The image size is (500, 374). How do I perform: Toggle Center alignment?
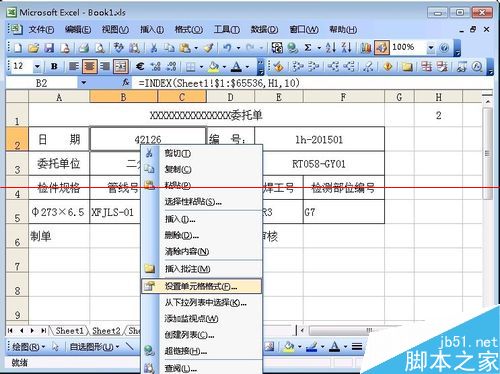pyautogui.click(x=89, y=67)
